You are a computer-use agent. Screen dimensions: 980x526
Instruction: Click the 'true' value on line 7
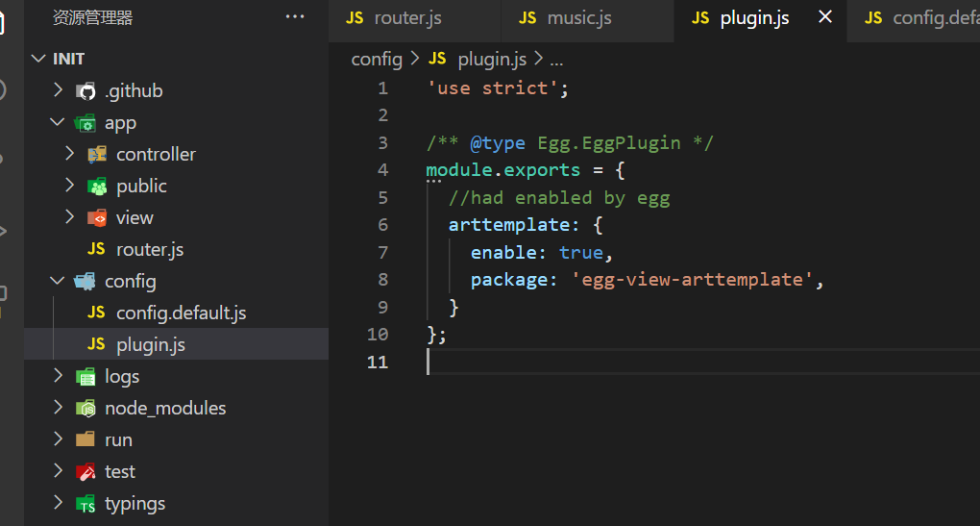(580, 253)
